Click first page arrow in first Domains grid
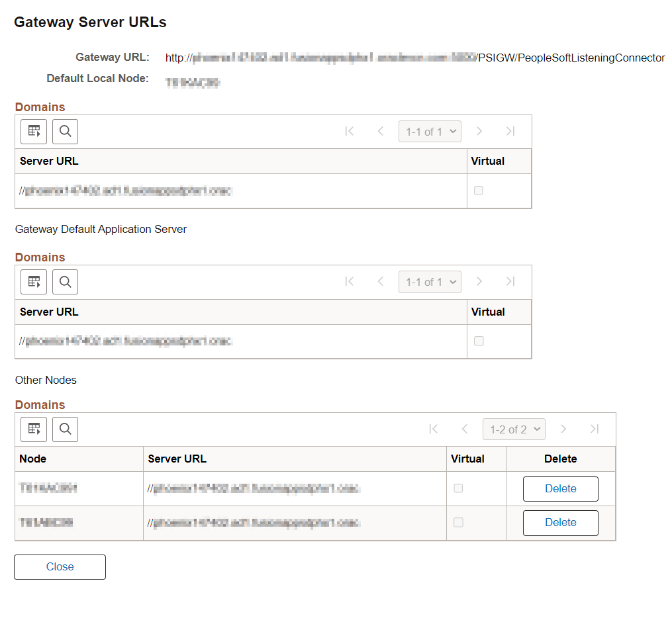The image size is (672, 624). click(350, 131)
